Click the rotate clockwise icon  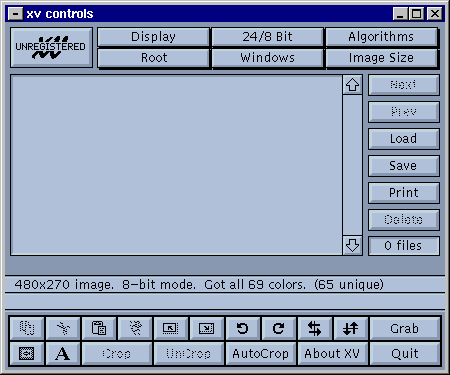click(278, 328)
